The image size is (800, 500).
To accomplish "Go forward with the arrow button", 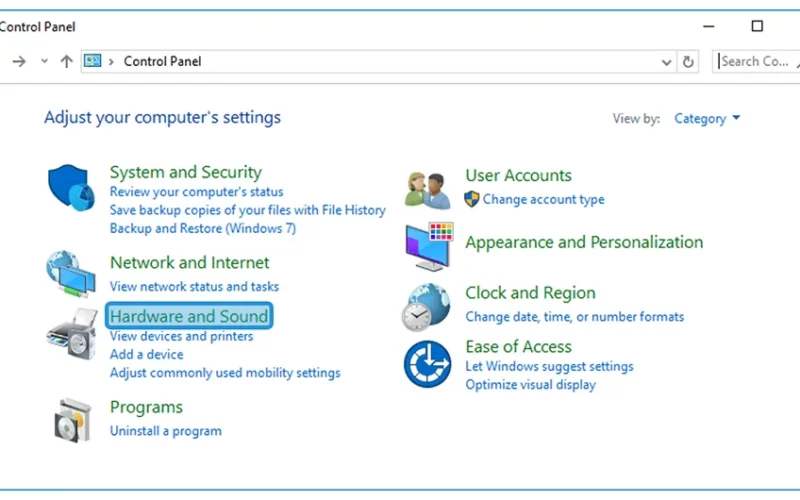I will click(19, 62).
